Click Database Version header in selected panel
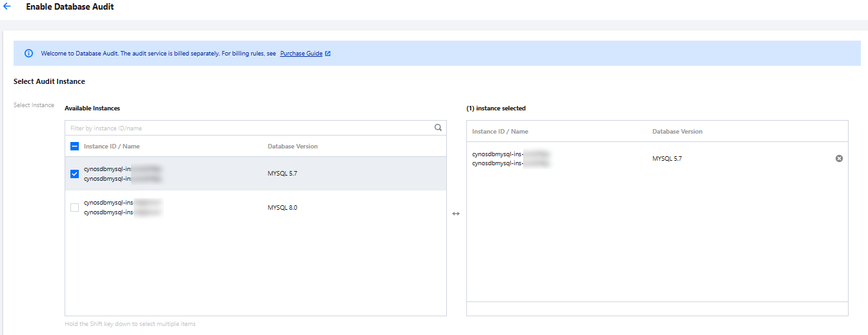The width and height of the screenshot is (868, 335). 677,132
